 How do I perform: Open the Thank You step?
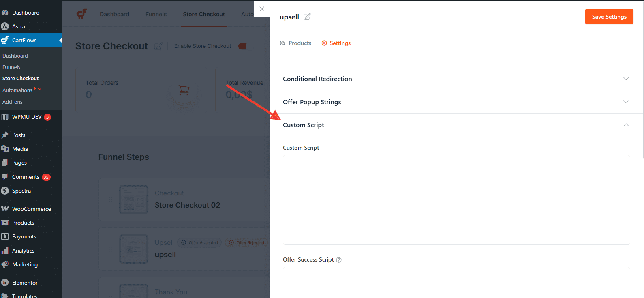tap(171, 292)
